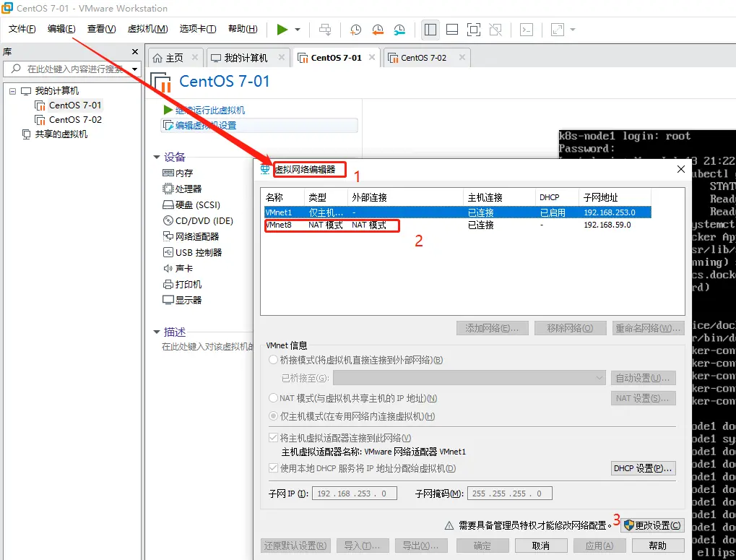The image size is (736, 560).
Task: Open the 帮助 menu
Action: click(x=243, y=29)
